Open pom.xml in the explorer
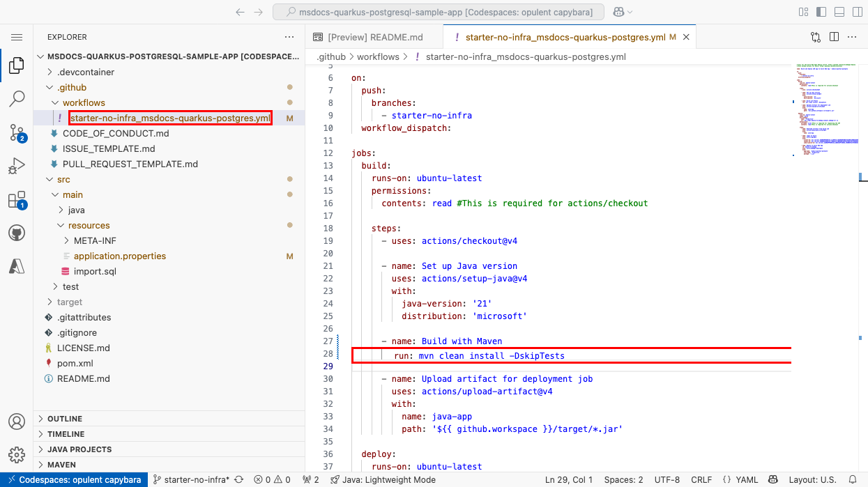The height and width of the screenshot is (487, 868). pos(75,363)
